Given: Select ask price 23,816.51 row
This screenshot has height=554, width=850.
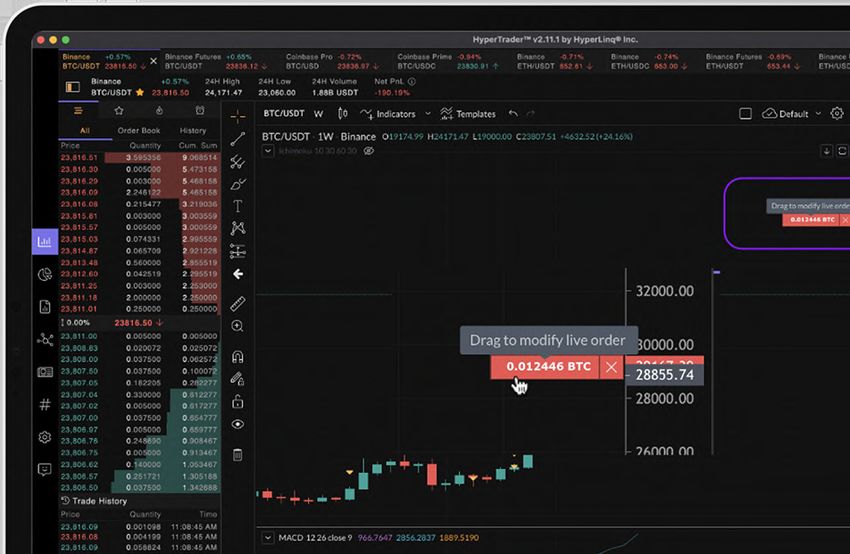Looking at the screenshot, I should 140,157.
